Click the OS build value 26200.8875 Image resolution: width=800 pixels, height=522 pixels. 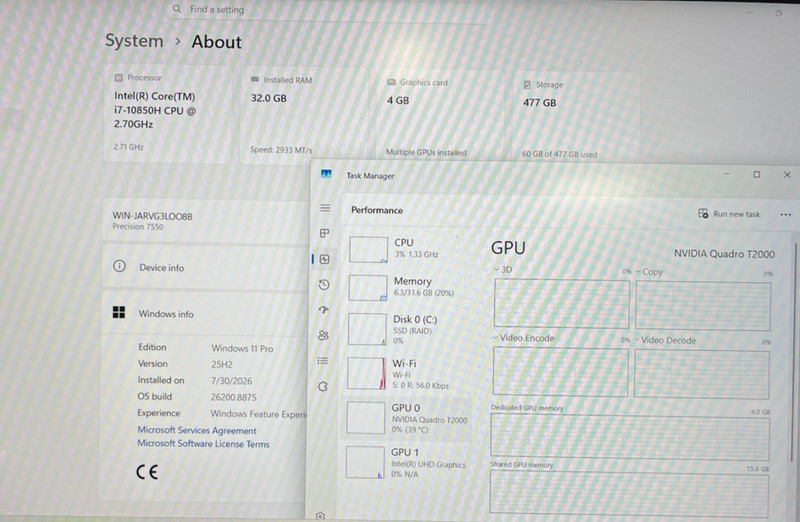click(x=233, y=397)
